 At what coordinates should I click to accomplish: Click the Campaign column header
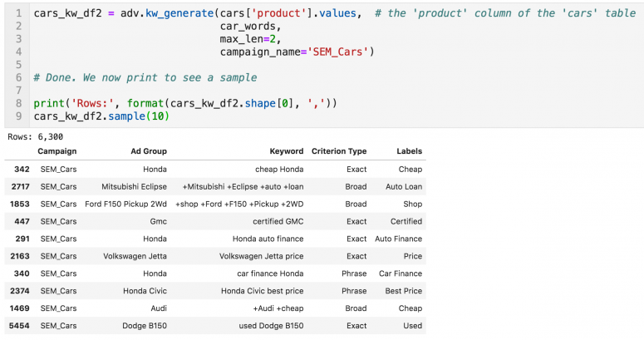click(x=57, y=151)
